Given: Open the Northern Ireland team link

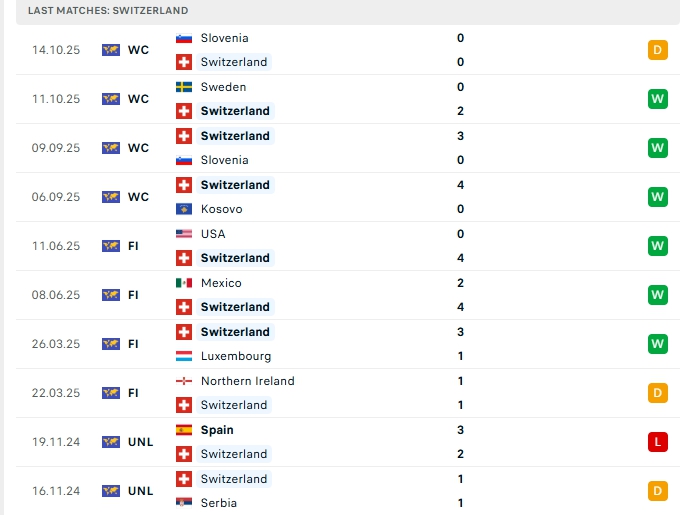Looking at the screenshot, I should (x=247, y=381).
